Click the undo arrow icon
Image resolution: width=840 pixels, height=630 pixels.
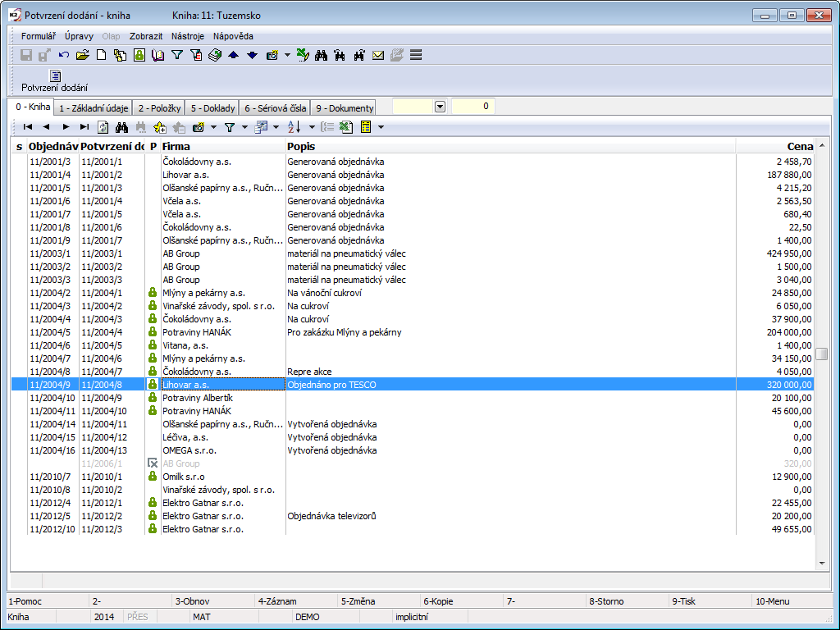tap(64, 56)
